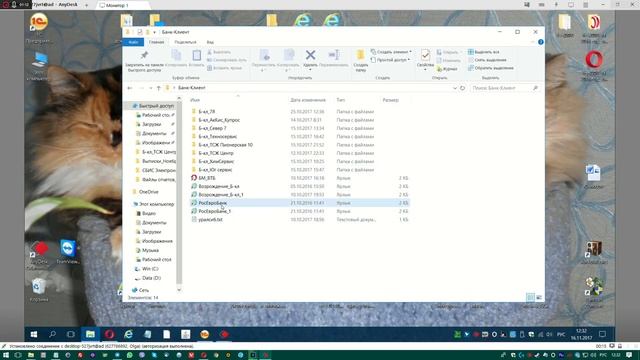The width and height of the screenshot is (640, 360).
Task: Click the Move to (Переместить) ribbon icon
Action: [264, 55]
